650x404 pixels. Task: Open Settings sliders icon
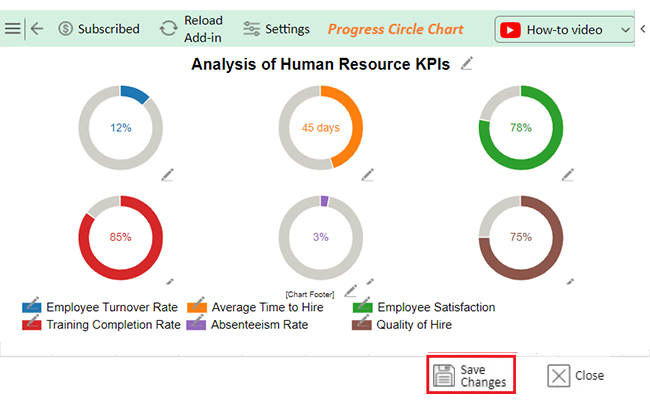[x=252, y=29]
